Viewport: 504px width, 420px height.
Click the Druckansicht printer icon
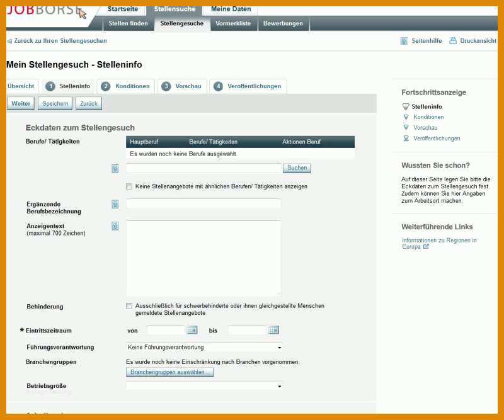(x=453, y=41)
